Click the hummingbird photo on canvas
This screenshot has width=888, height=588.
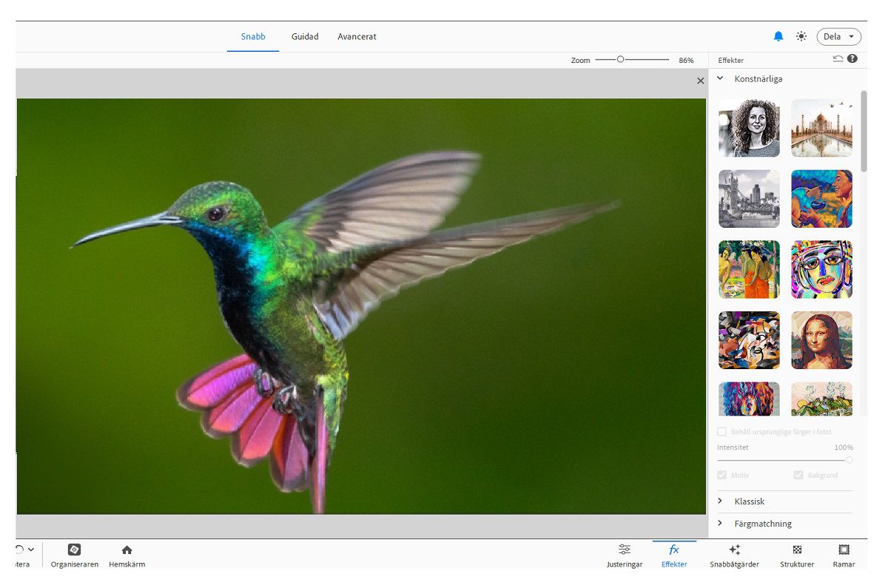click(x=361, y=306)
